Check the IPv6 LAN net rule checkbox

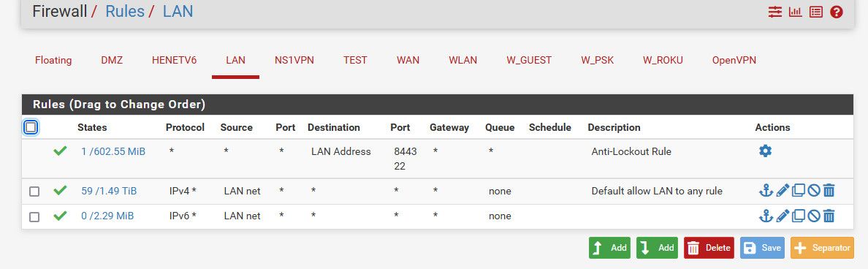point(34,216)
